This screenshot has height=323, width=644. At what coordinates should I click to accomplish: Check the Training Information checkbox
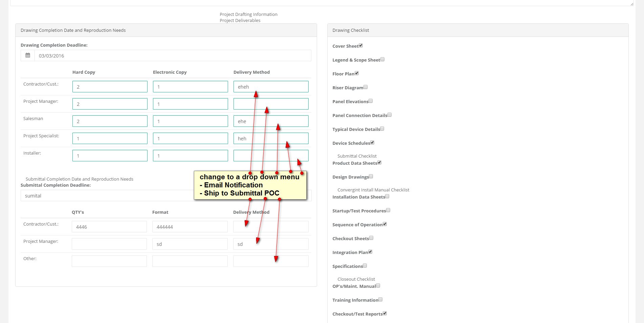(x=380, y=299)
